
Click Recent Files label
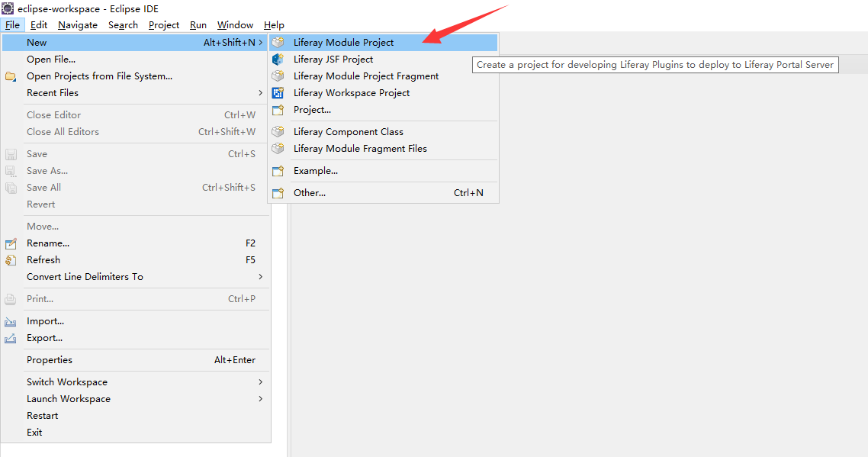tap(53, 92)
